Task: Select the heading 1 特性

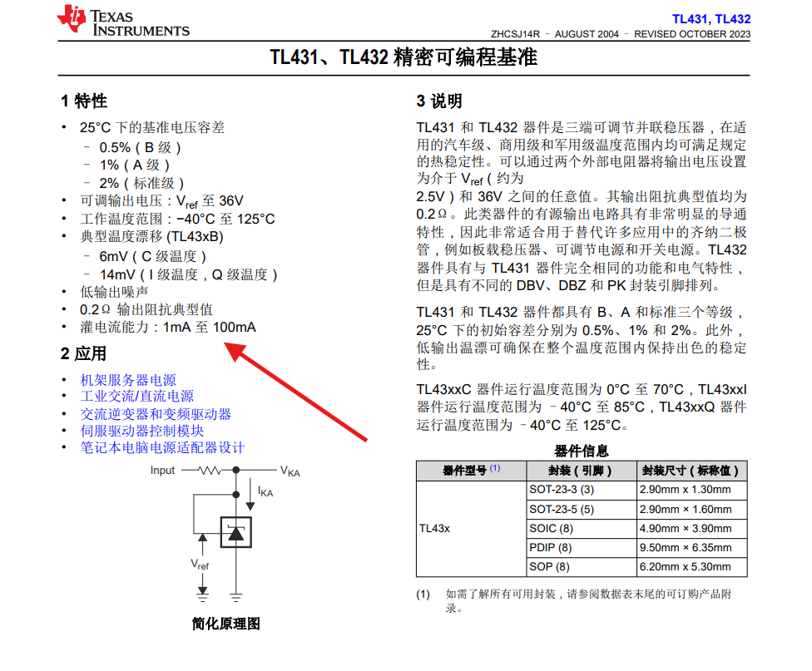Action: (84, 101)
